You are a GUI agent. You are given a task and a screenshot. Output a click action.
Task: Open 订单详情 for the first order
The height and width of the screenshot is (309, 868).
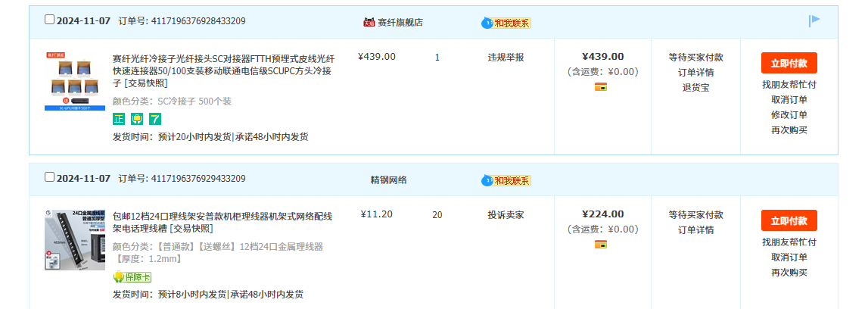(x=695, y=73)
